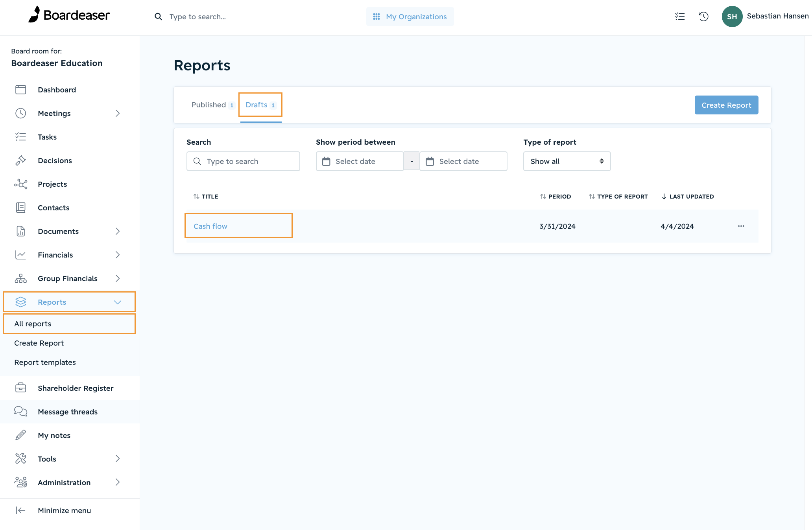Open the task checklist icon in header
This screenshot has height=530, width=812.
680,17
